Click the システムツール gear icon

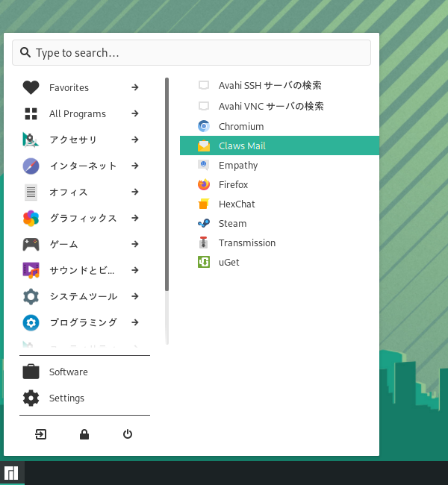tap(31, 297)
